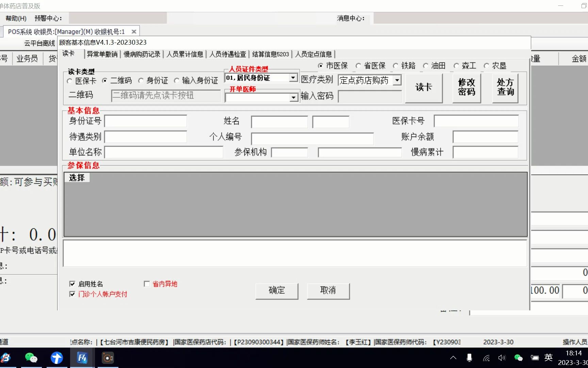Viewport: 588px width, 368px height.
Task: Expand the 开单医师 dropdown
Action: tap(293, 98)
